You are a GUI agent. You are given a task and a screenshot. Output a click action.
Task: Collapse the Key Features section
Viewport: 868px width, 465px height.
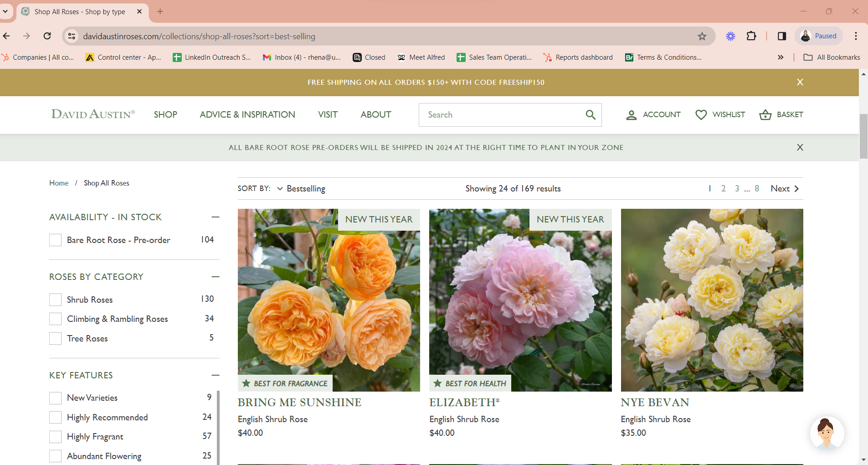coord(216,375)
